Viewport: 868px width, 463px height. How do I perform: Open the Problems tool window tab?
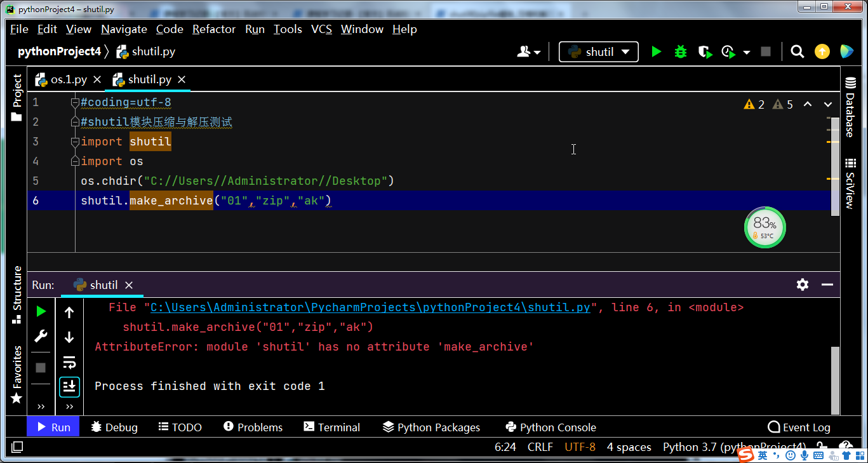point(253,427)
